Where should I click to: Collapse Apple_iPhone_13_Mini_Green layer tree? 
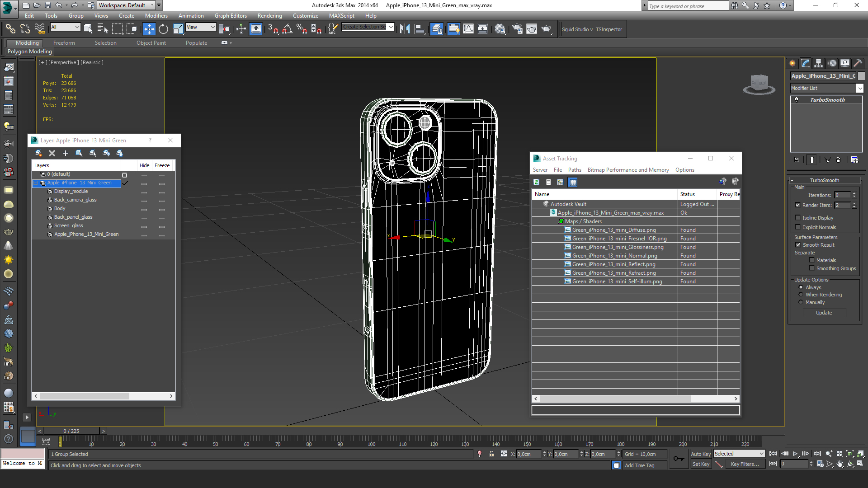point(36,183)
